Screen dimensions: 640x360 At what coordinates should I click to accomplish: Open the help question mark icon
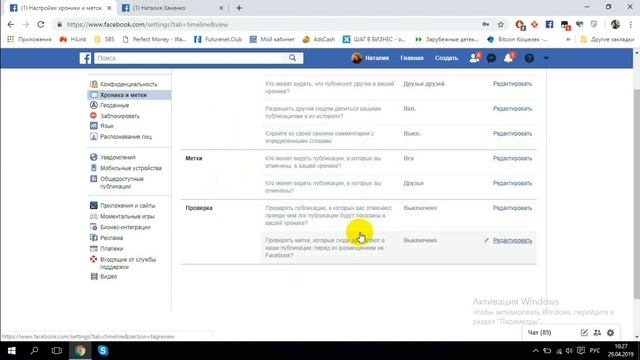click(x=529, y=58)
